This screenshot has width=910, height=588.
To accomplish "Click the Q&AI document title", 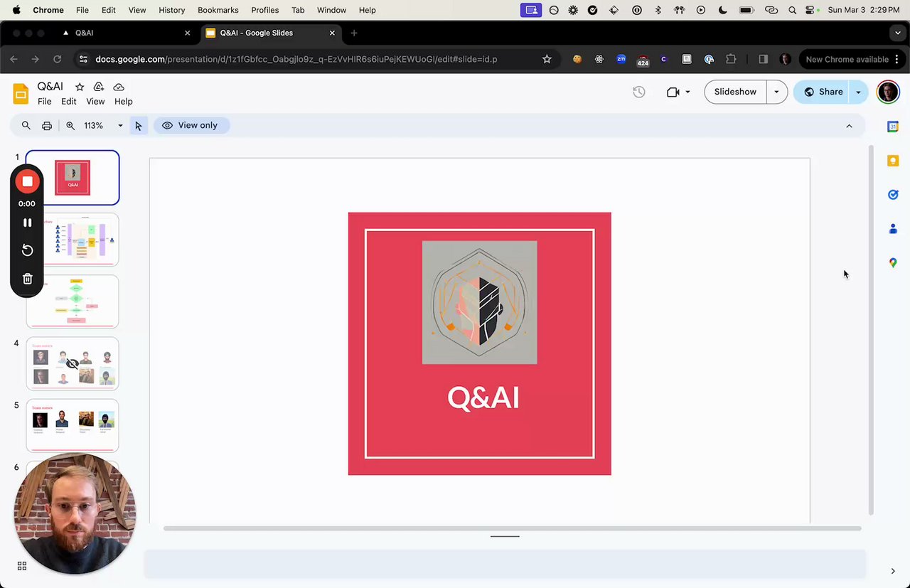I will coord(50,87).
